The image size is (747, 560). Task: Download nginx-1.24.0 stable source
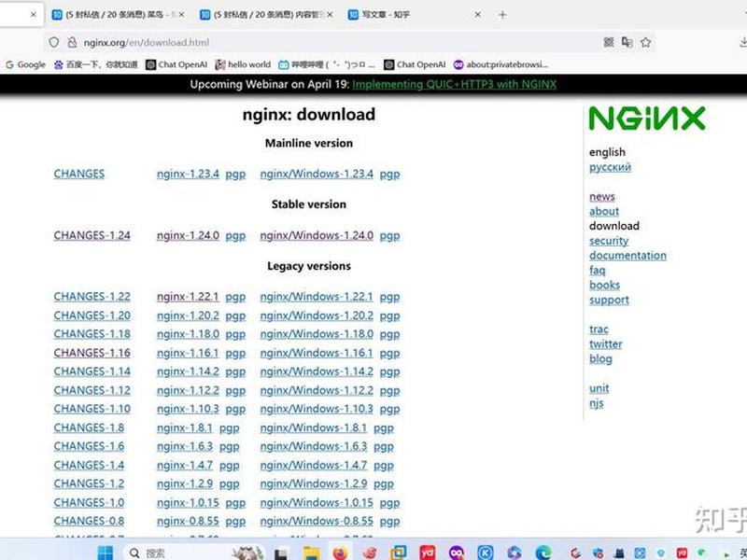click(x=188, y=235)
